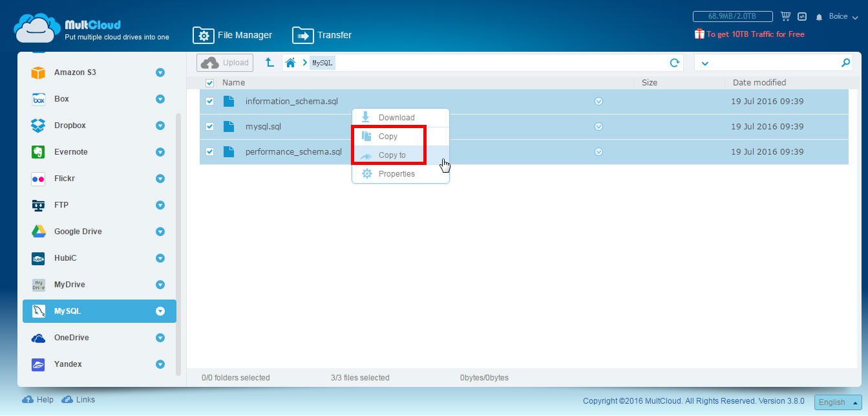Open the Flickr dots icon

[x=38, y=179]
